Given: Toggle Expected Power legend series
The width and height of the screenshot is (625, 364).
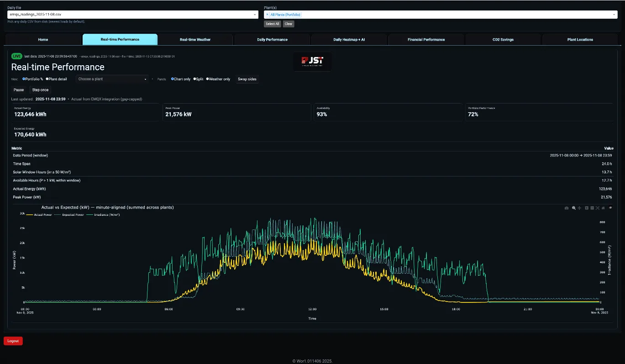Looking at the screenshot, I should (69, 214).
